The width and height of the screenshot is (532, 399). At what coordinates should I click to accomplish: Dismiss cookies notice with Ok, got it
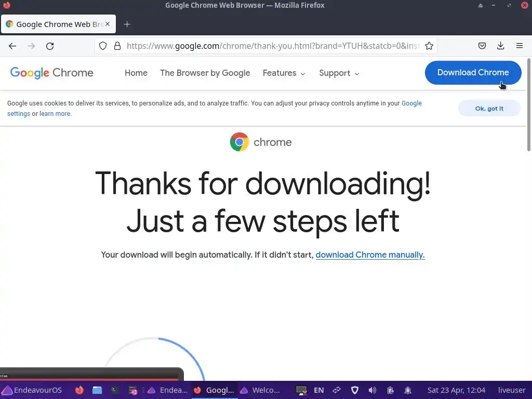[x=489, y=109]
